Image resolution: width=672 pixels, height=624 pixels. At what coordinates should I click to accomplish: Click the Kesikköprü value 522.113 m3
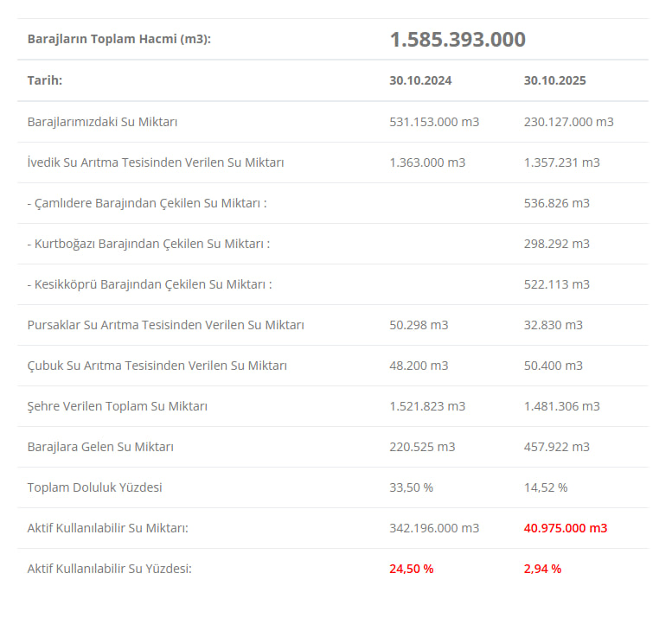556,284
